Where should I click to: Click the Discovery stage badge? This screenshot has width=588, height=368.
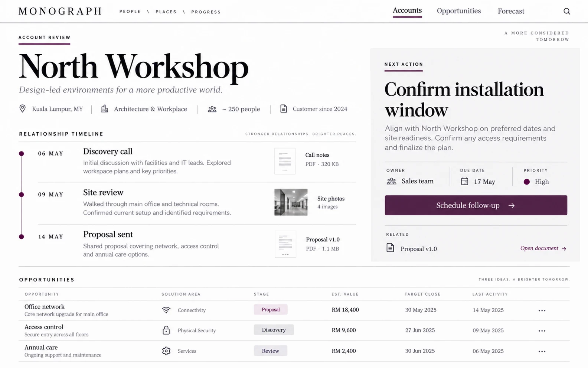pyautogui.click(x=274, y=330)
